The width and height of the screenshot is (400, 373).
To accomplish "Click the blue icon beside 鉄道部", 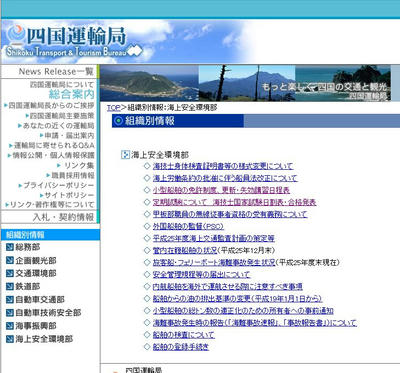I will [x=10, y=286].
